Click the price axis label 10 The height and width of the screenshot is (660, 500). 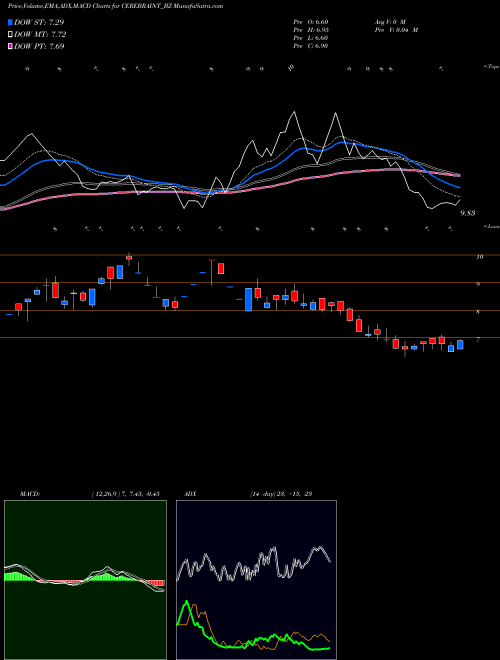click(479, 257)
